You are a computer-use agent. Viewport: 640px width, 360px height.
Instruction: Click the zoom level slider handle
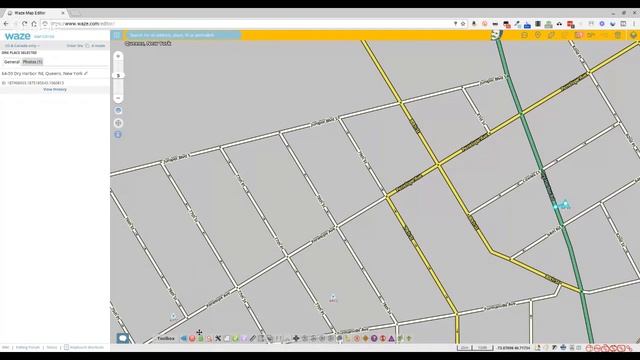pyautogui.click(x=118, y=76)
